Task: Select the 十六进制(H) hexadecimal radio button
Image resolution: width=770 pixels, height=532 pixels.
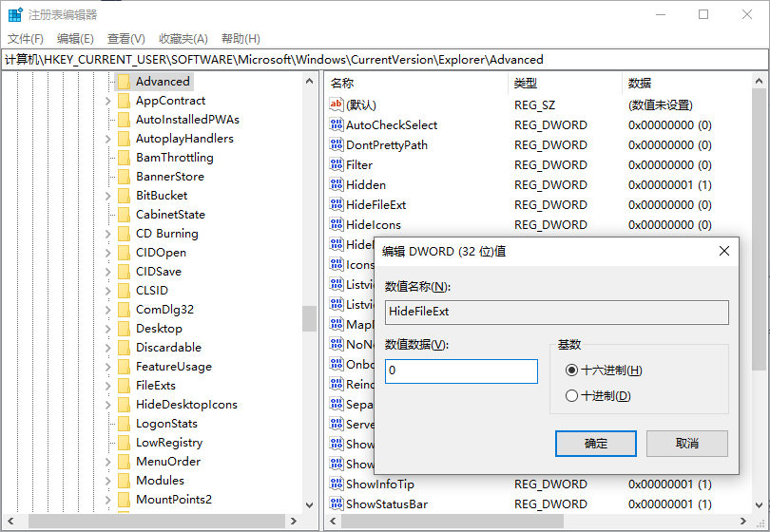Action: tap(571, 370)
